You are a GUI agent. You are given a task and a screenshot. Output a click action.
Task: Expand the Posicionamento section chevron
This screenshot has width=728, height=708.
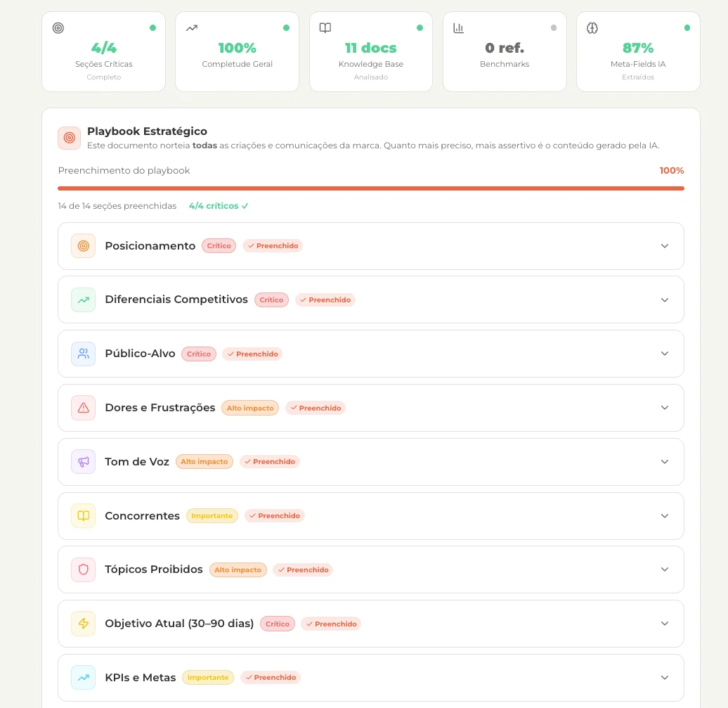[x=664, y=246]
